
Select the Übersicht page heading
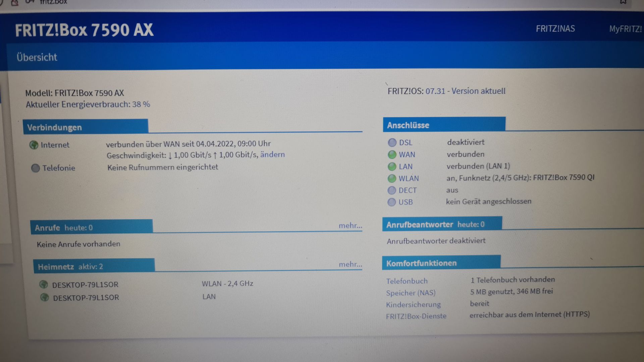click(37, 57)
